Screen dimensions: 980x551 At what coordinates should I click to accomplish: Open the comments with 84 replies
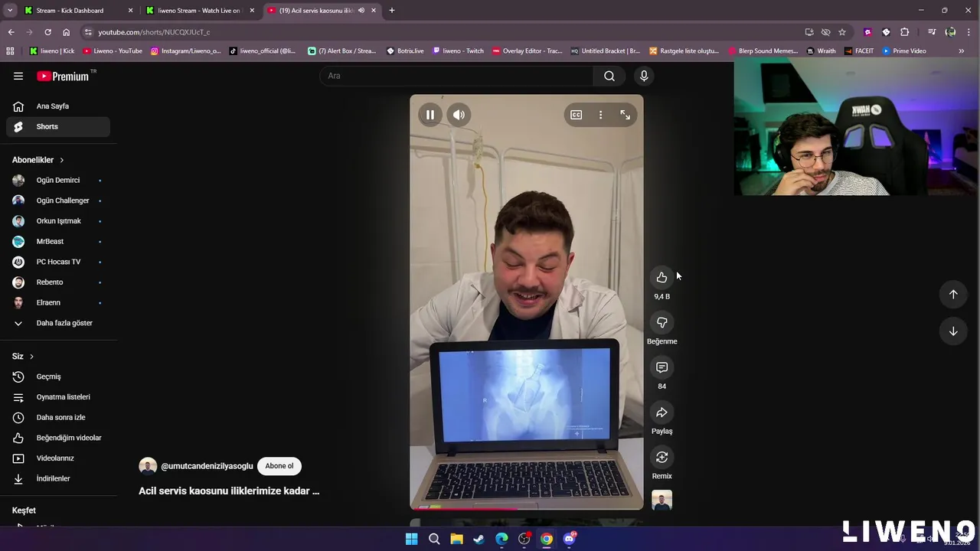click(662, 367)
